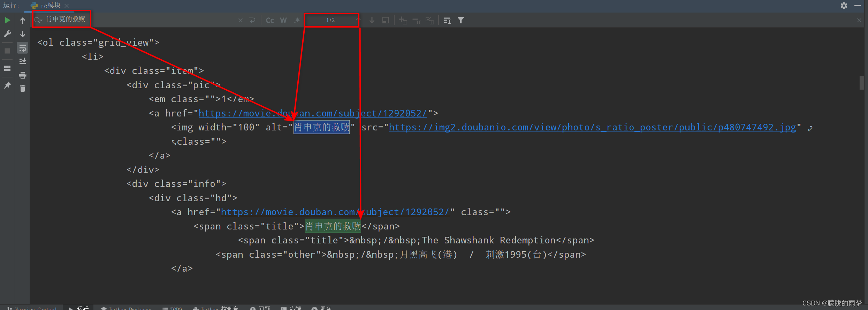Viewport: 868px width, 310px height.
Task: Open 问题 tool window tab
Action: click(x=260, y=308)
